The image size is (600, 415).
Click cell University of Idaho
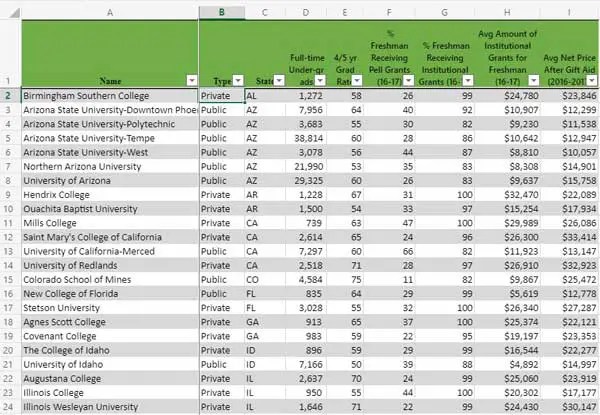(110, 365)
